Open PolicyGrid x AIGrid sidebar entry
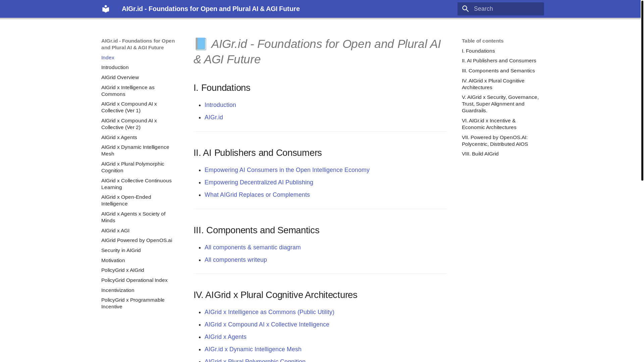Viewport: 644px width, 362px height. 123,270
